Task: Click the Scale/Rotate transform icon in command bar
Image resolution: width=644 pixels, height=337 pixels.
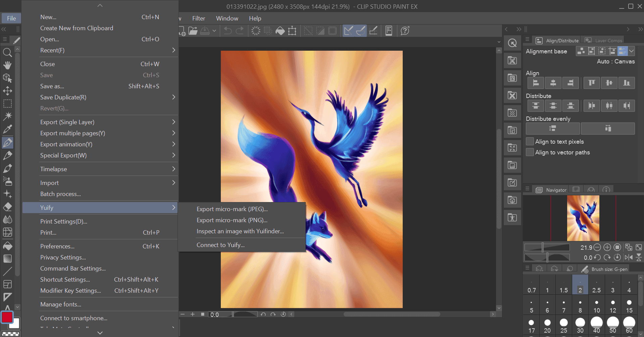Action: [x=292, y=31]
